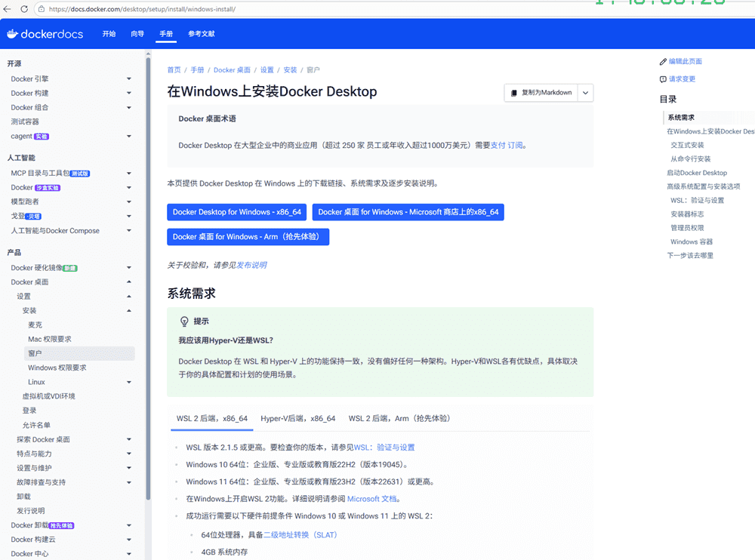Open the 参考文献 top navigation item
This screenshot has width=755, height=560.
pyautogui.click(x=201, y=34)
